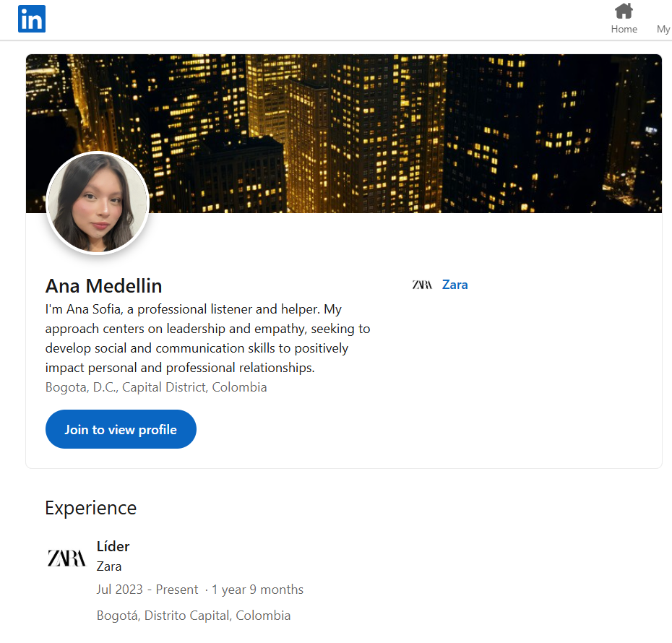Click the small Zara logo beside the name
672x643 pixels.
pos(422,285)
